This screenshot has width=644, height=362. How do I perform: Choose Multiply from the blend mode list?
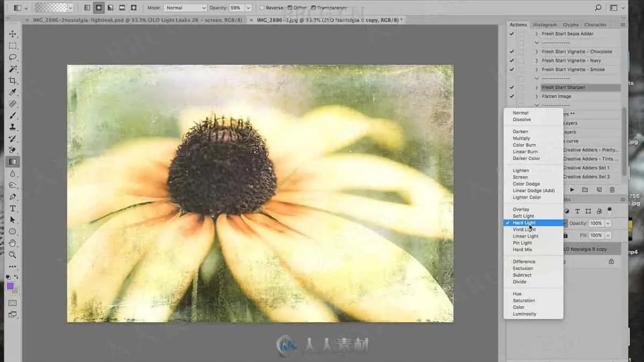click(521, 138)
